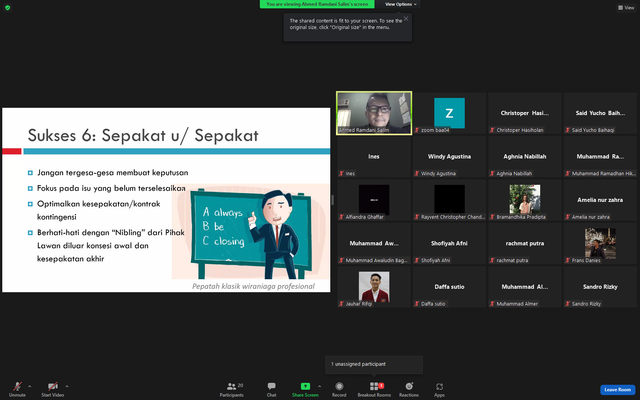This screenshot has height=400, width=640.
Task: Select Alfiandra Ghaffar's participant tile
Action: (x=374, y=200)
